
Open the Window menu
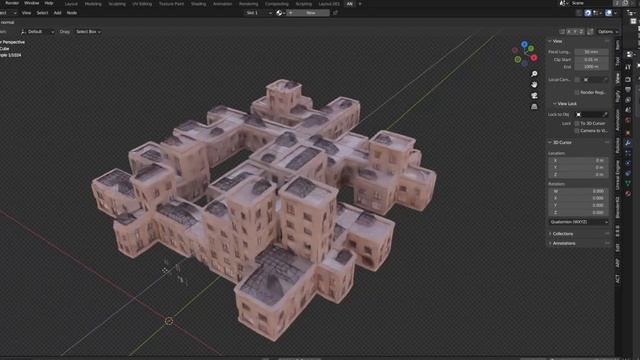click(x=31, y=3)
